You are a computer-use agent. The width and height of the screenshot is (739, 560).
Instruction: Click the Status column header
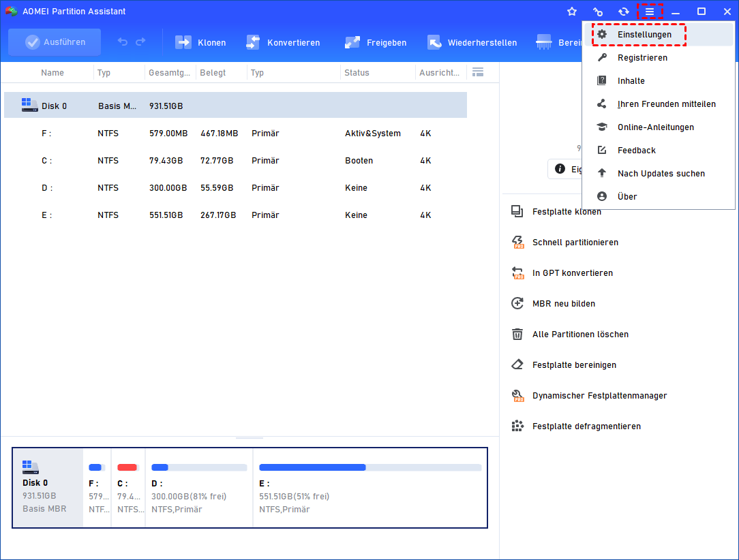coord(357,72)
